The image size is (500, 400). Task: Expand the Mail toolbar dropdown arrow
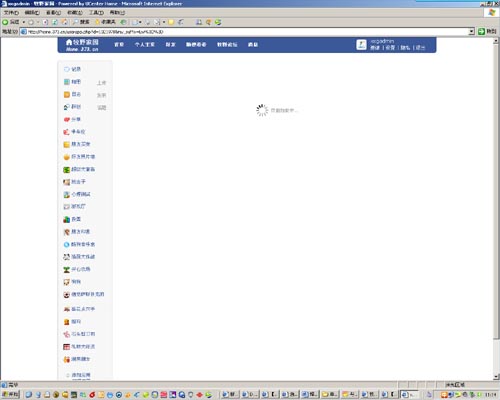tap(140, 22)
